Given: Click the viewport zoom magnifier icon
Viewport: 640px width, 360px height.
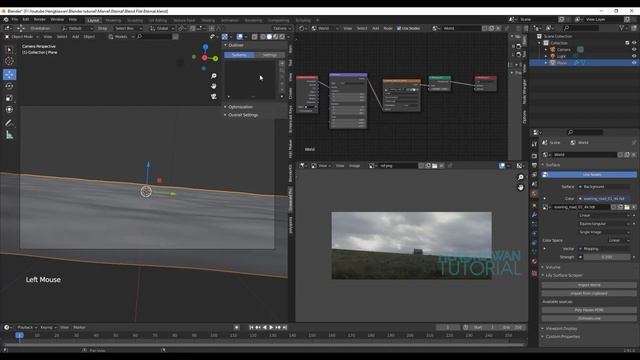Looking at the screenshot, I should coord(213,76).
